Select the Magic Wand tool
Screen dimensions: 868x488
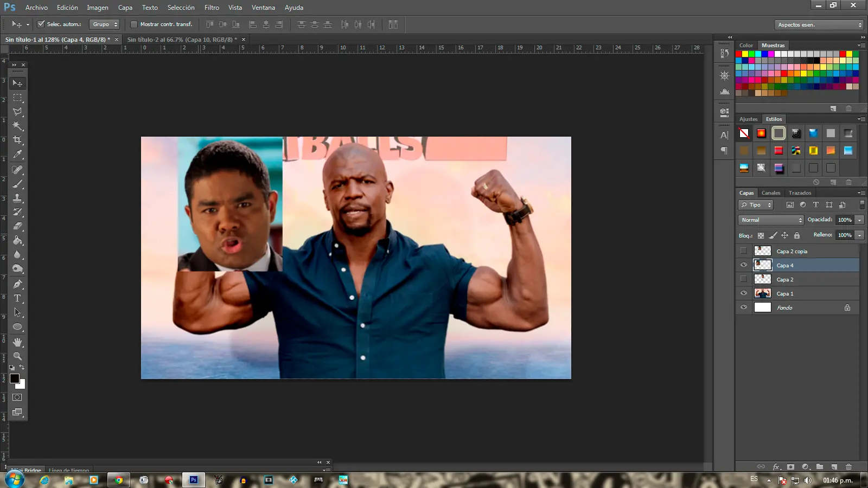17,126
